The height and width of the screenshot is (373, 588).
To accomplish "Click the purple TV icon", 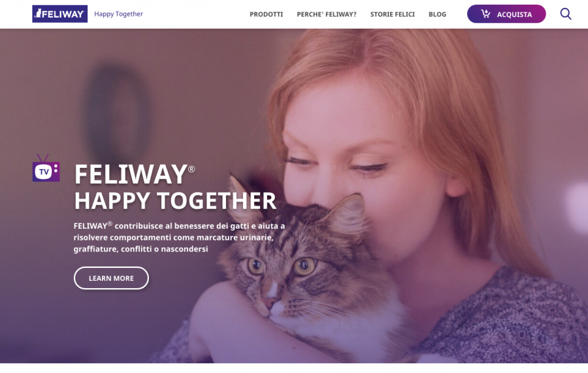I will [x=46, y=169].
